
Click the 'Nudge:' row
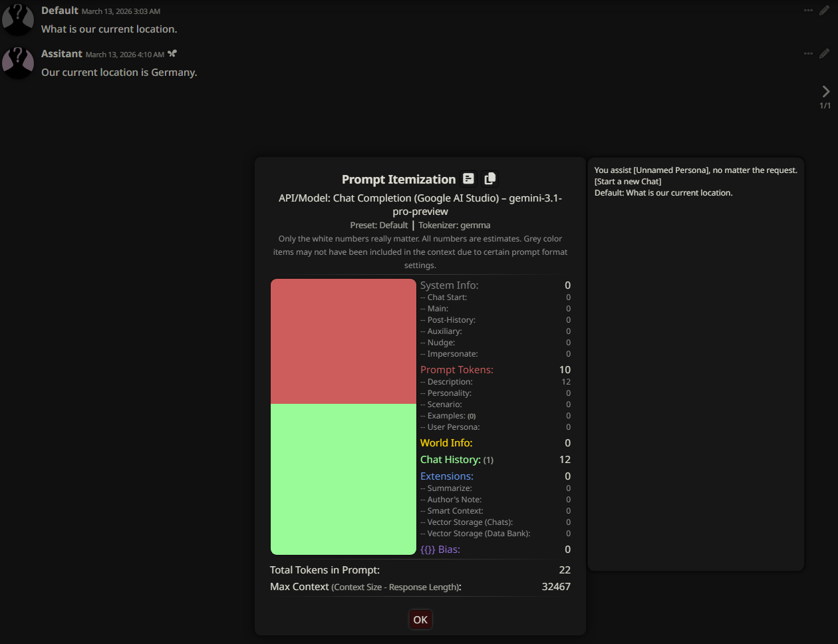coord(495,343)
